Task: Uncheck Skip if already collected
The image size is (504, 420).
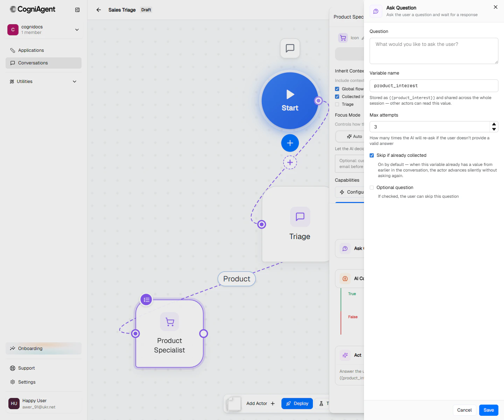Action: [372, 155]
